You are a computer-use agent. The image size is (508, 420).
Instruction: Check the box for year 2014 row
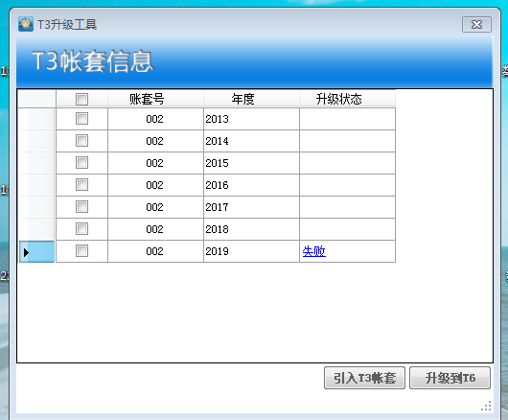tap(81, 141)
